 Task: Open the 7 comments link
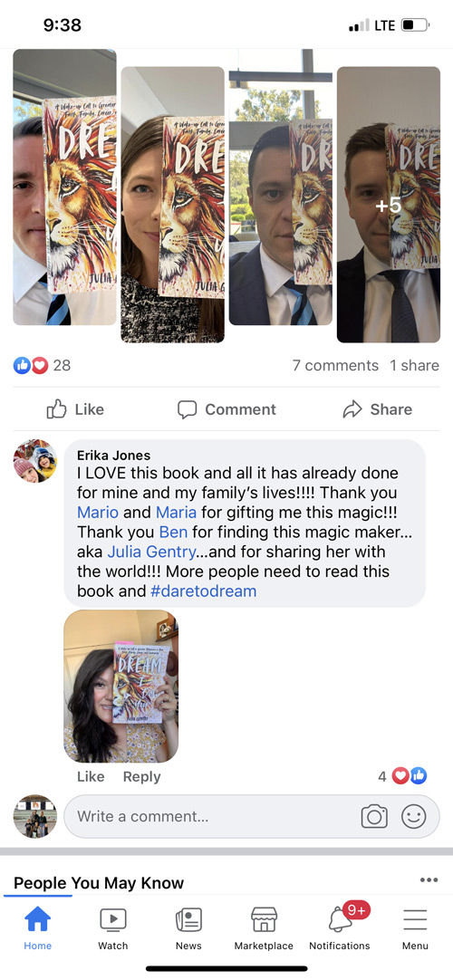(x=335, y=366)
